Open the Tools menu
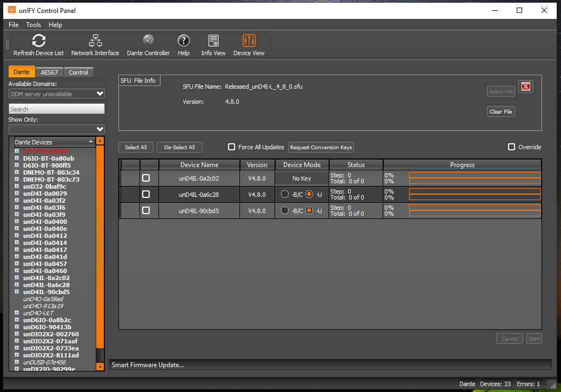The height and width of the screenshot is (392, 561). tap(34, 25)
